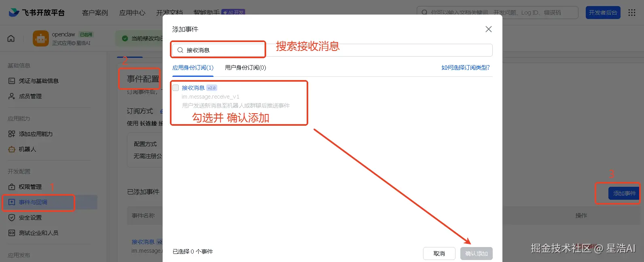Open the apps grid icon
Viewport: 644px width, 262px height.
pyautogui.click(x=632, y=13)
